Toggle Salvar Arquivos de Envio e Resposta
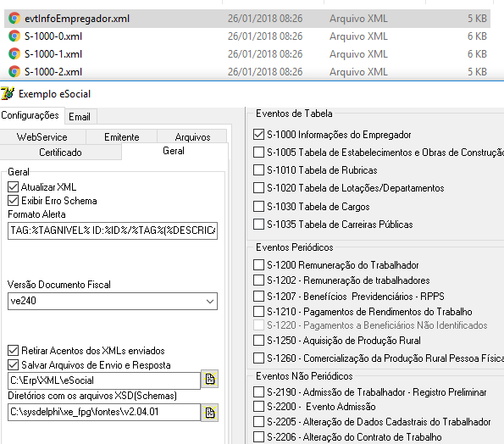Viewport: 504px width, 444px height. click(x=14, y=365)
